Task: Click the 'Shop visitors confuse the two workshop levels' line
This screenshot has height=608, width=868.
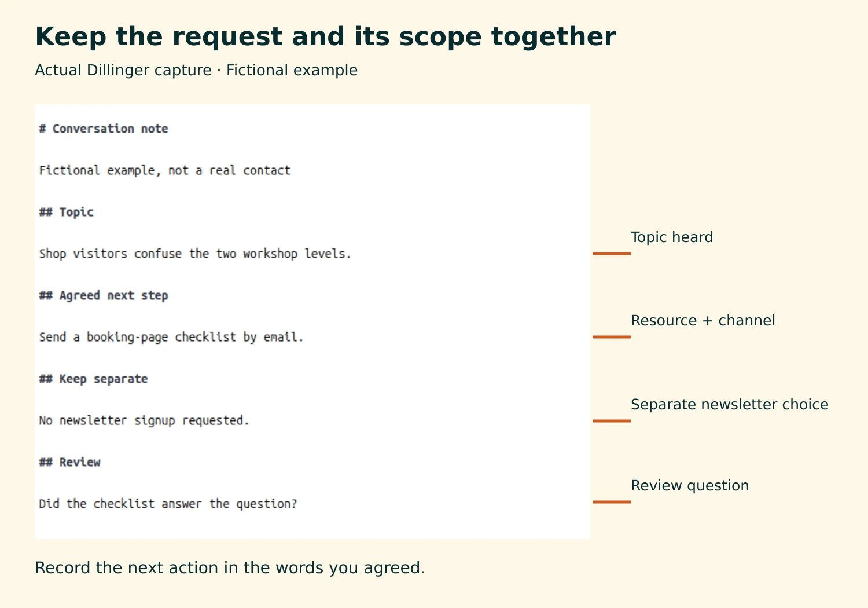Action: [x=195, y=254]
